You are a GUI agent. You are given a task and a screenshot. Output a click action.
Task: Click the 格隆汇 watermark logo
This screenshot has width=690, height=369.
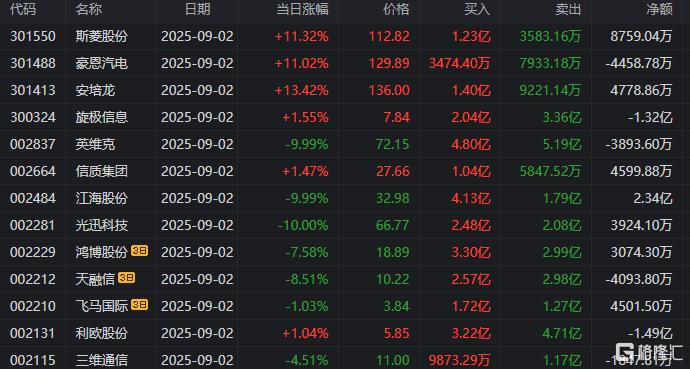(x=650, y=353)
